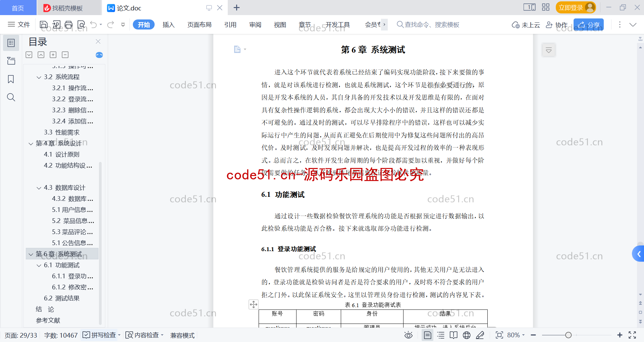Collapse outline levels up-arrow box icon

tap(41, 55)
